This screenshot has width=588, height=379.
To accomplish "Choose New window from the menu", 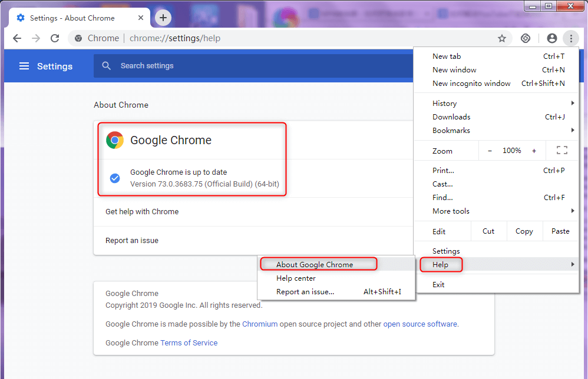I will pos(497,69).
